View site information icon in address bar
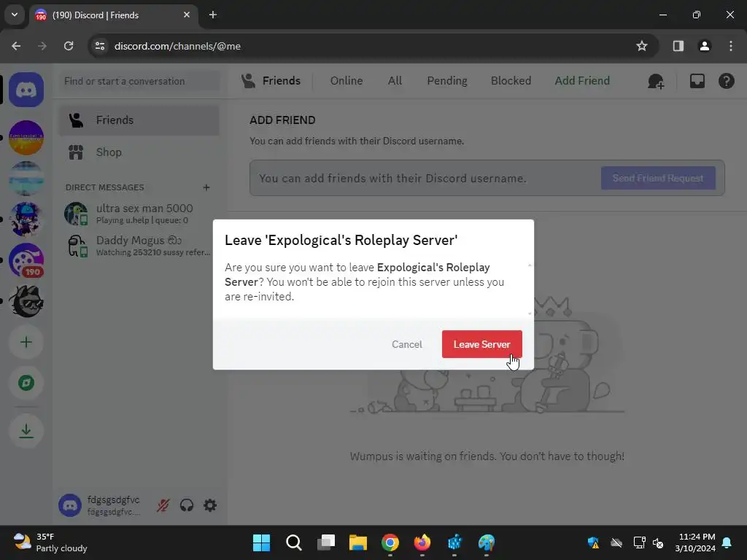This screenshot has height=560, width=747. pos(99,46)
